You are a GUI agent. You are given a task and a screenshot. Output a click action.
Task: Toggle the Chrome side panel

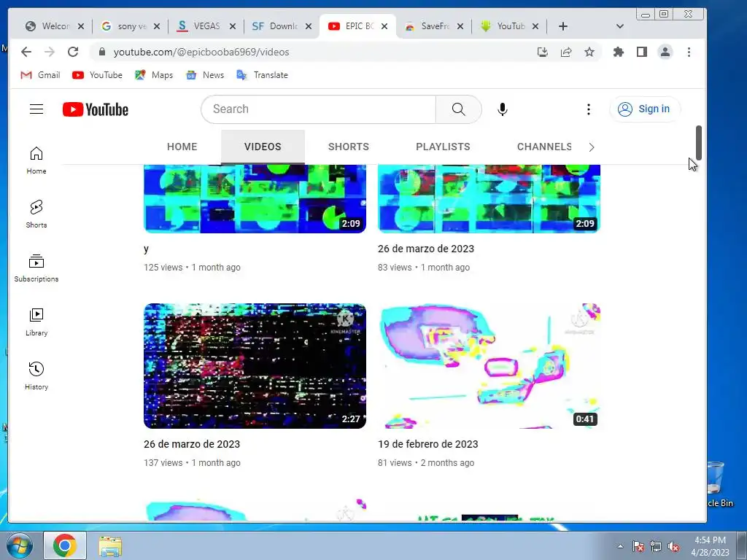tap(642, 52)
